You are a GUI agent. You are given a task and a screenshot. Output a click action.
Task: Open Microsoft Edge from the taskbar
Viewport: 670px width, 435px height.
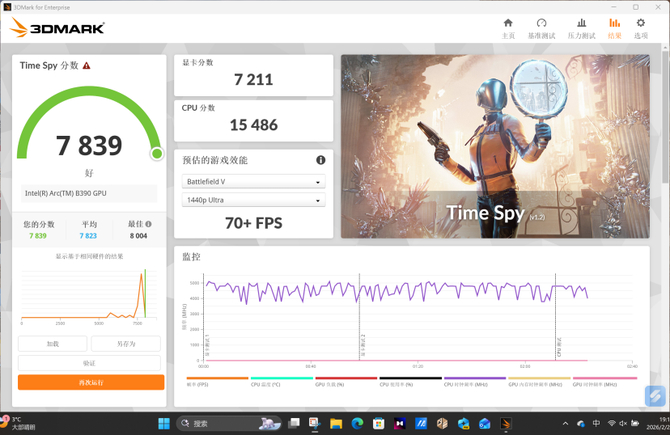[x=357, y=423]
